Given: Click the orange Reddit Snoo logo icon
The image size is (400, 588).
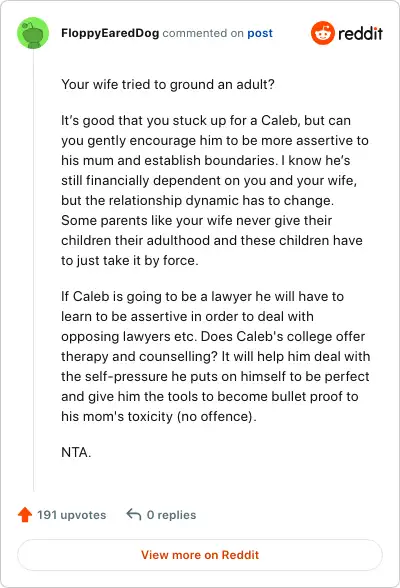Looking at the screenshot, I should tap(322, 33).
